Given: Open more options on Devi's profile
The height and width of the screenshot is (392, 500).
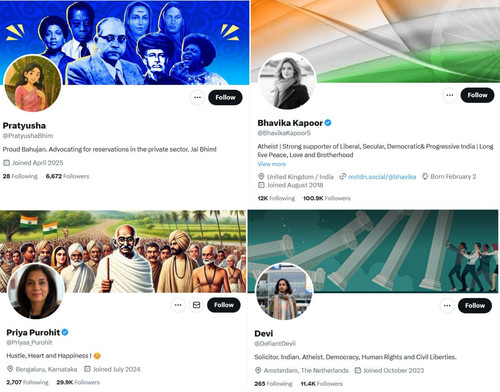Looking at the screenshot, I should point(447,305).
